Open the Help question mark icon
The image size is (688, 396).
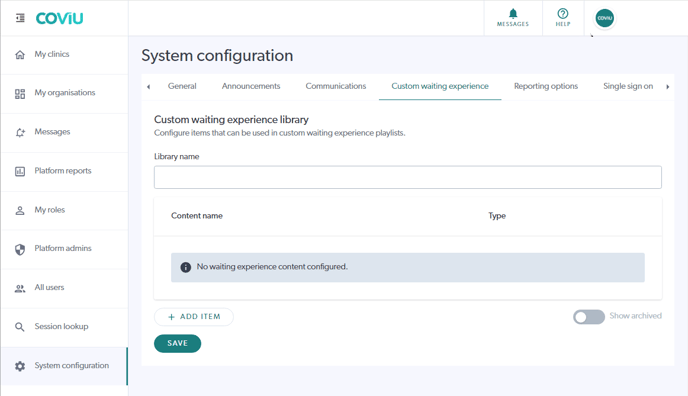[x=563, y=14]
